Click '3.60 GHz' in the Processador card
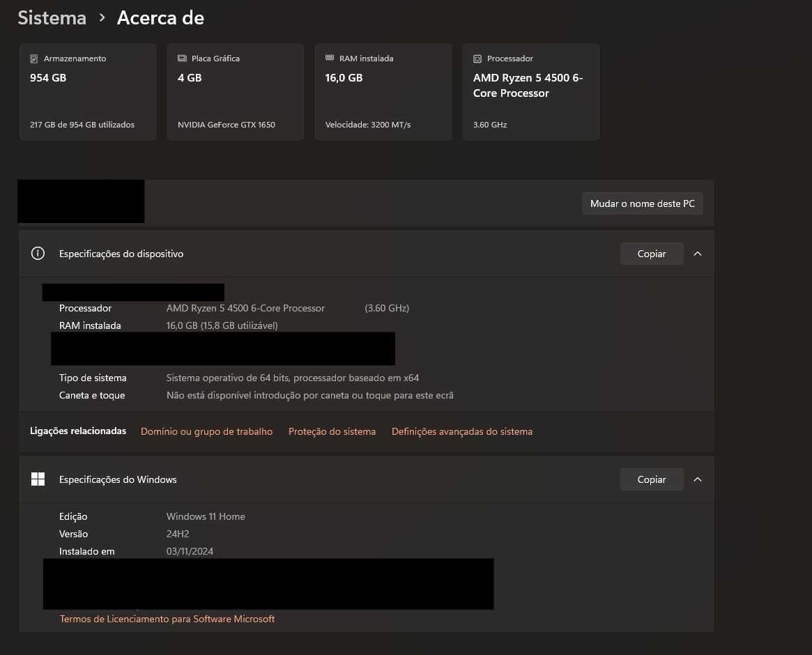This screenshot has height=655, width=812. point(490,125)
